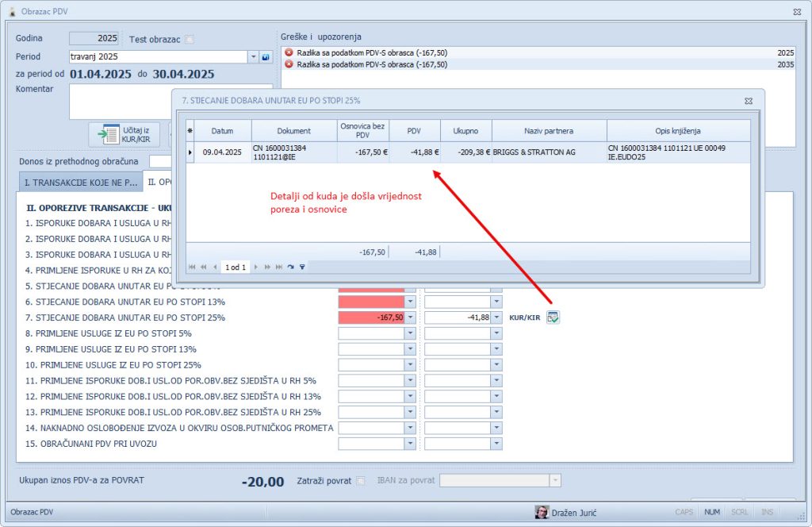Sort grid by 'Datum' column header

222,131
